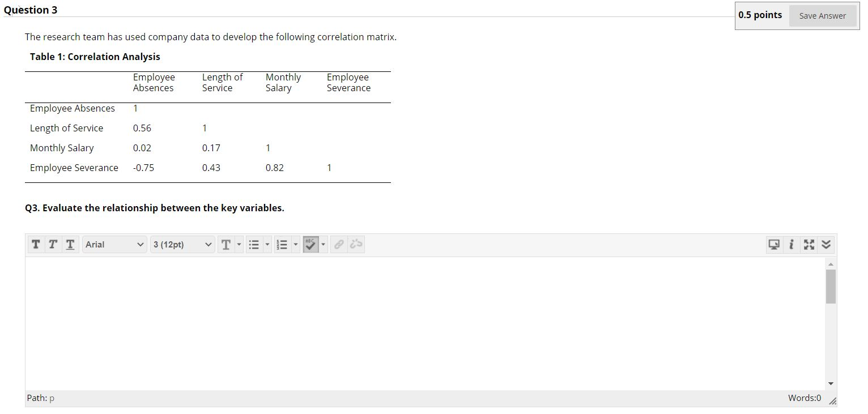Image resolution: width=868 pixels, height=414 pixels.
Task: Click the text color T icon
Action: (x=226, y=245)
